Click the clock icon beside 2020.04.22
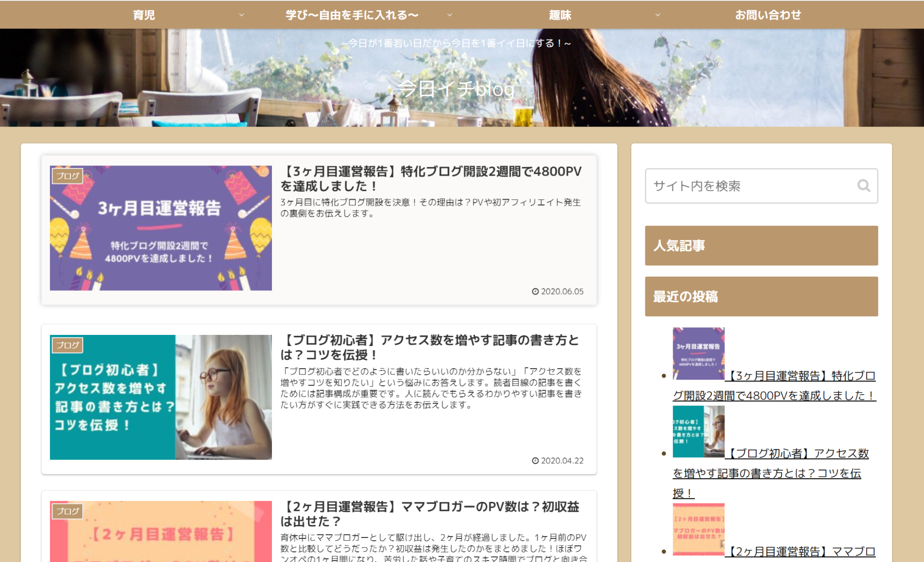Screen dimensions: 924x562 535,460
